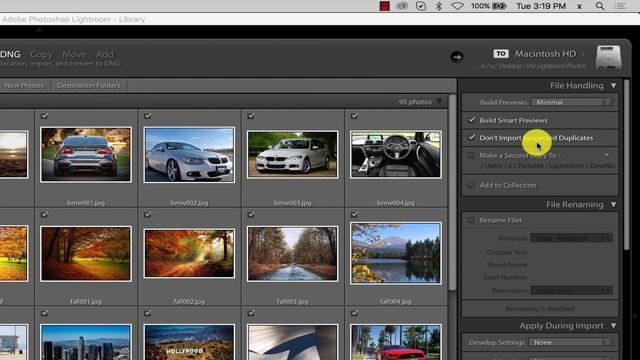Click the bmw001.jpg file name

pyautogui.click(x=86, y=203)
